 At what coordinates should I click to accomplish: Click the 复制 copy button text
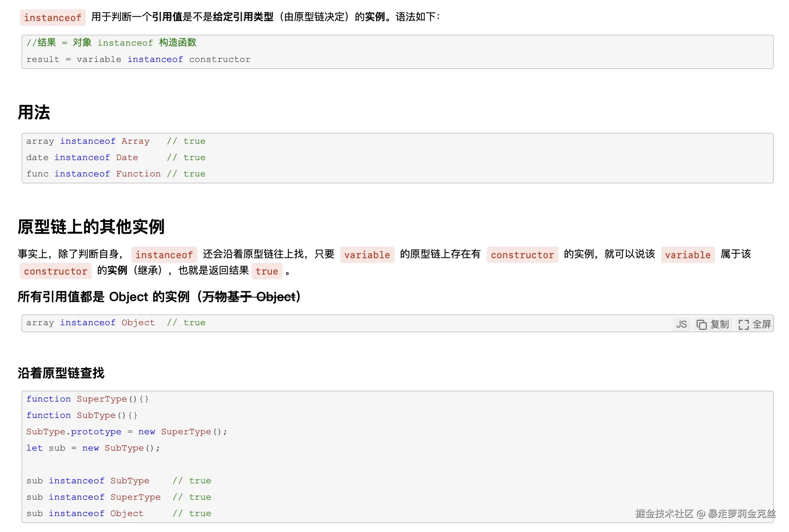(x=719, y=324)
